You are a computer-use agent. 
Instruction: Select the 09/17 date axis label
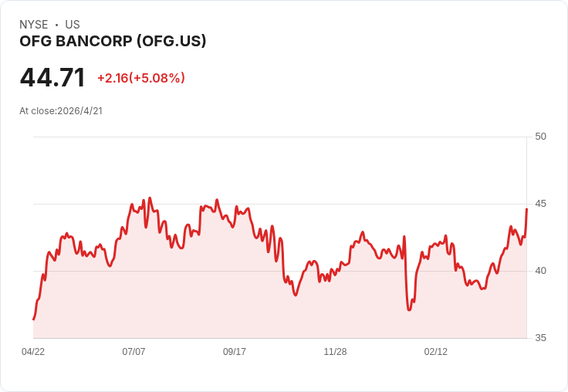point(235,351)
